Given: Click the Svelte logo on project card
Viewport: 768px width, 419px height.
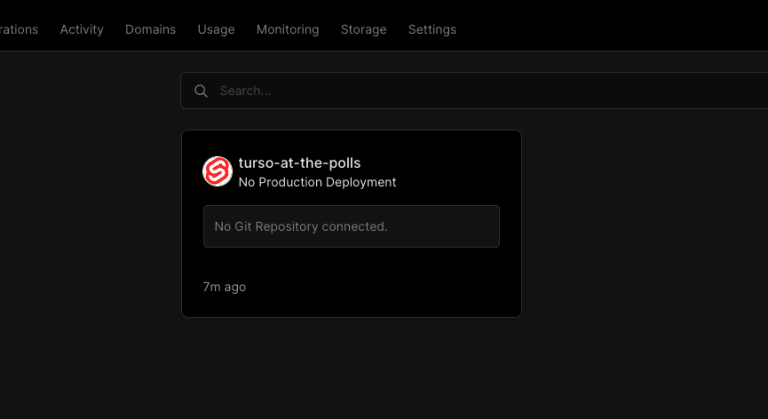Looking at the screenshot, I should coord(217,172).
